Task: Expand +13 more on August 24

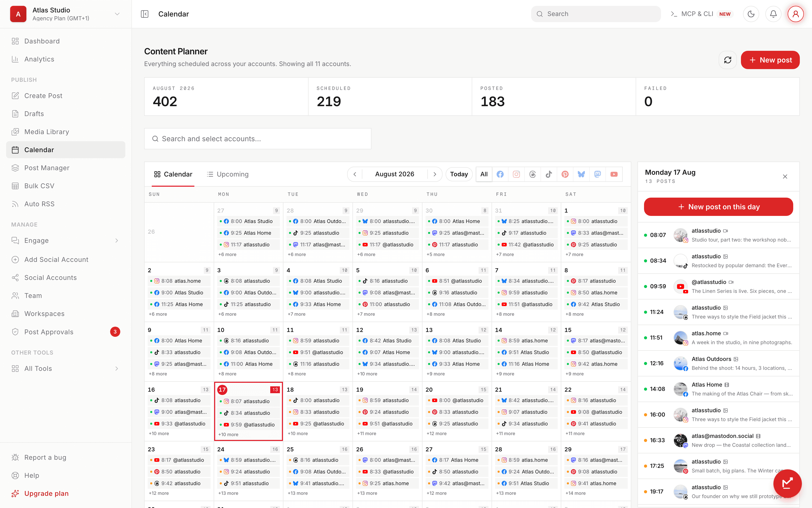Action: [228, 493]
